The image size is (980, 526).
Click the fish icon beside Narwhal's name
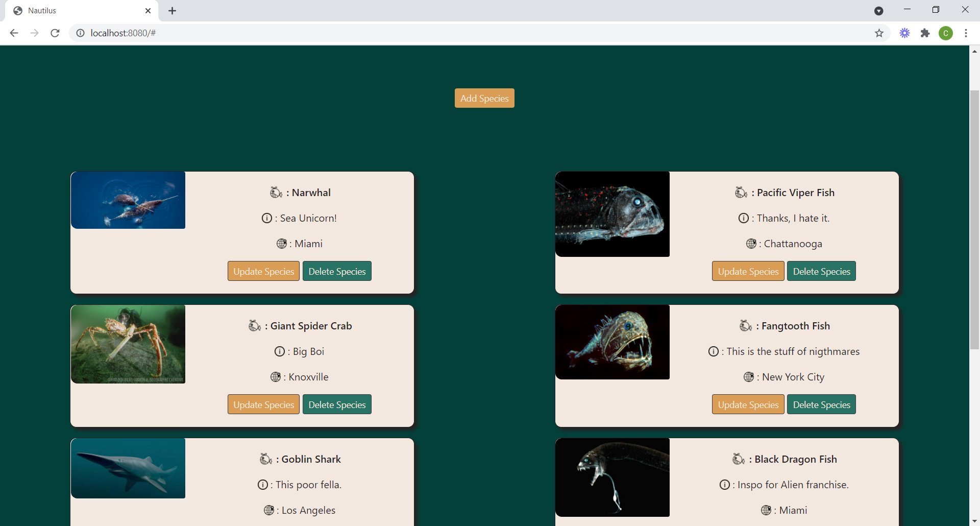click(276, 192)
